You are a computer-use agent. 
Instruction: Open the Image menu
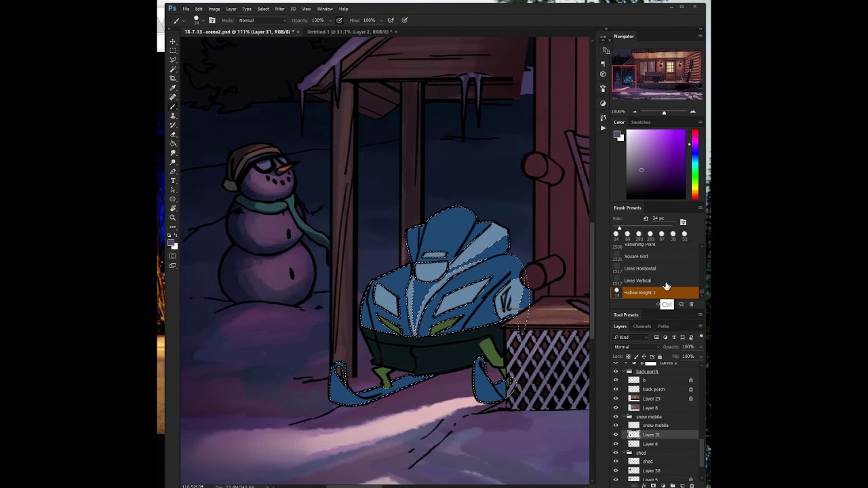214,9
